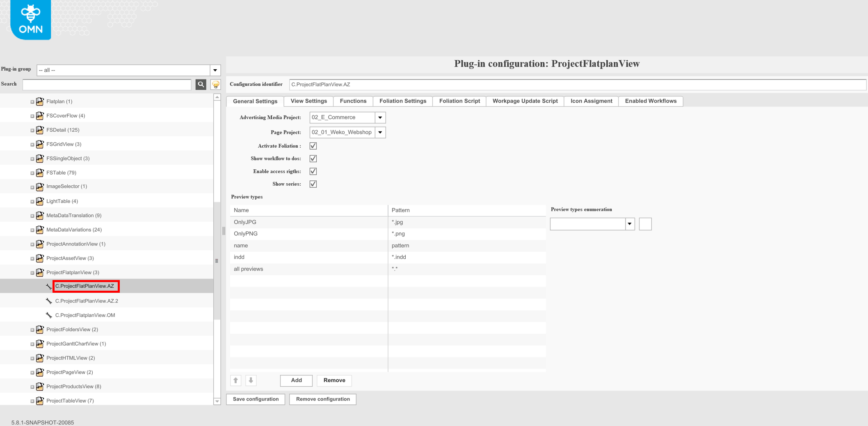Click the plug-in icon beside ProjectProductsView

point(40,386)
